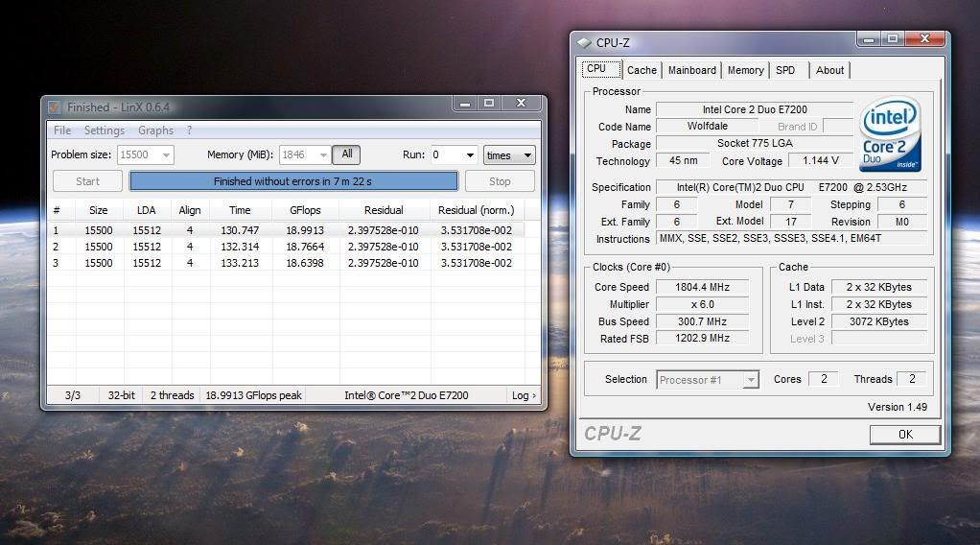
Task: Open the Settings menu in LinX
Action: click(105, 130)
